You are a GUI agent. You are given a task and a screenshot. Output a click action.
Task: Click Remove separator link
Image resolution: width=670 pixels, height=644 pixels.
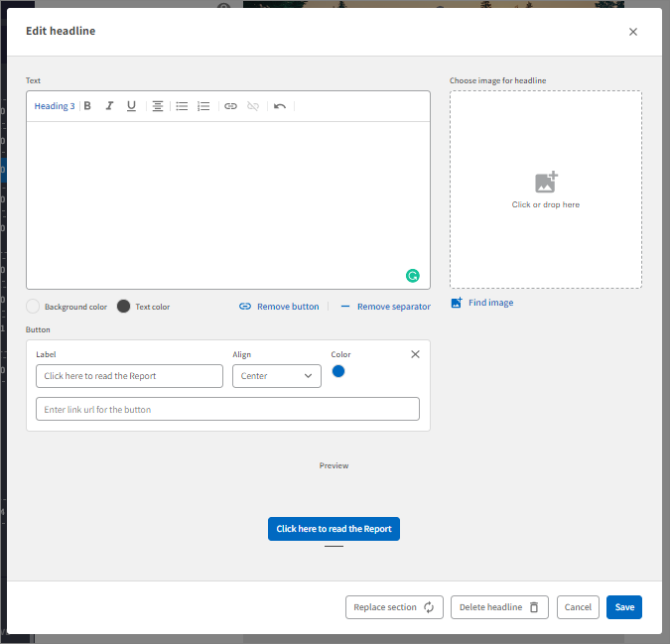386,307
